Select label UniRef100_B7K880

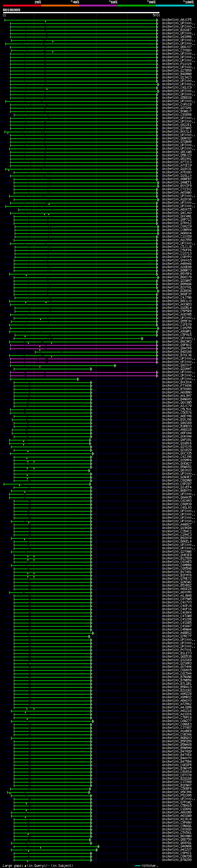(x=177, y=389)
